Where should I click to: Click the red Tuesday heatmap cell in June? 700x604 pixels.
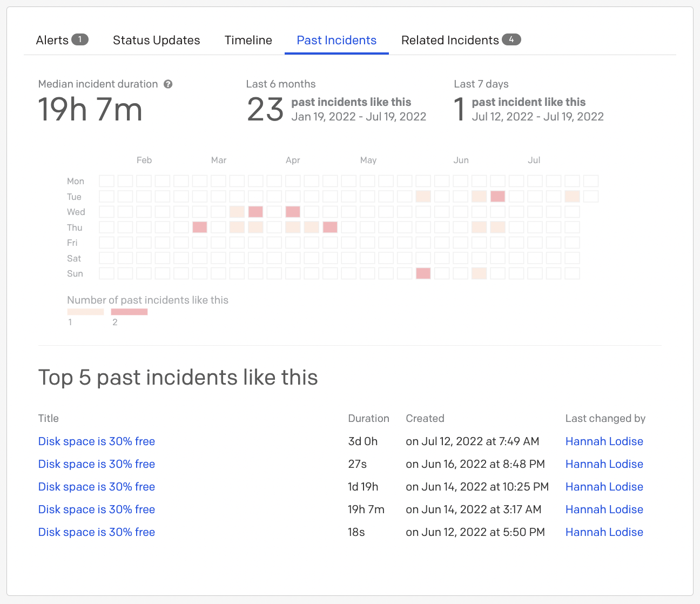(x=497, y=196)
